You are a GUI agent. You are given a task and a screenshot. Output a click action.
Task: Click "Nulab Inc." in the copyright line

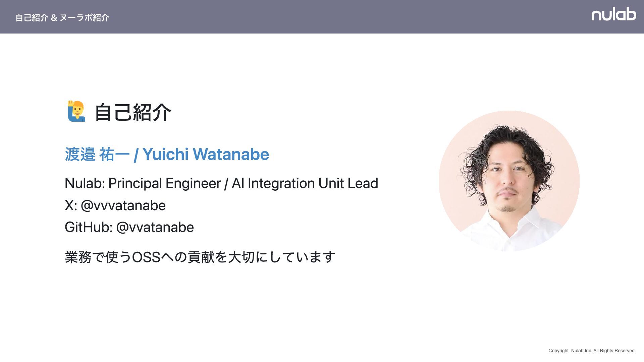581,351
